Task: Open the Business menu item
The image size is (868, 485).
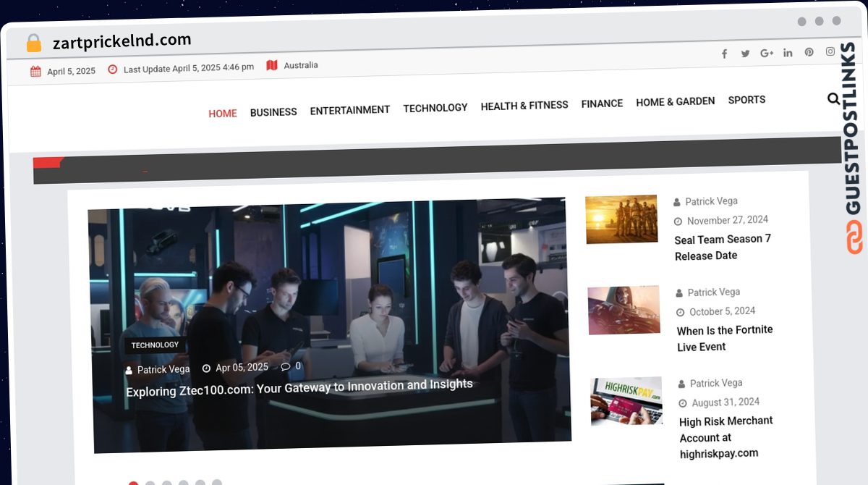Action: 273,112
